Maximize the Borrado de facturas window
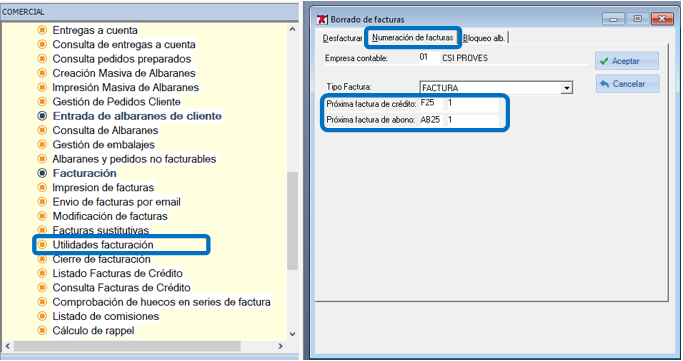Image resolution: width=683 pixels, height=361 pixels. point(638,19)
